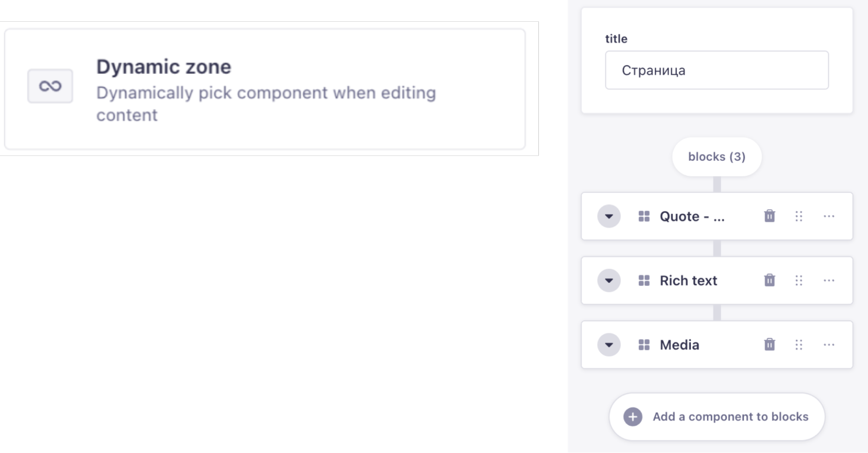Click Add a component to blocks

[x=730, y=417]
